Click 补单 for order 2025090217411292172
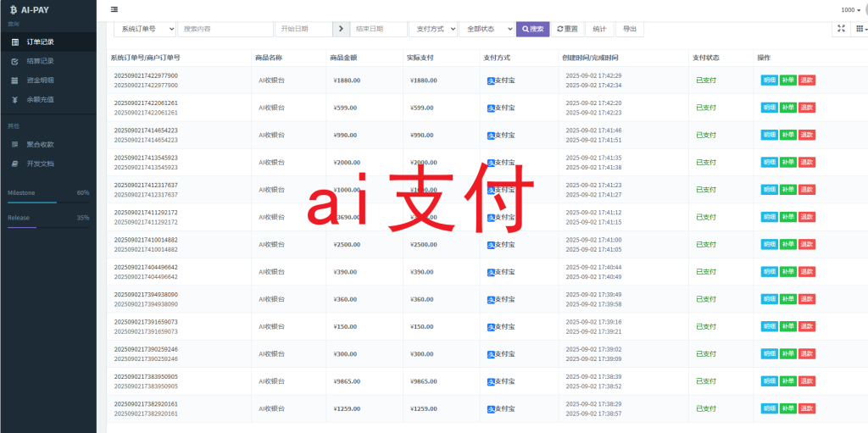 pos(788,217)
